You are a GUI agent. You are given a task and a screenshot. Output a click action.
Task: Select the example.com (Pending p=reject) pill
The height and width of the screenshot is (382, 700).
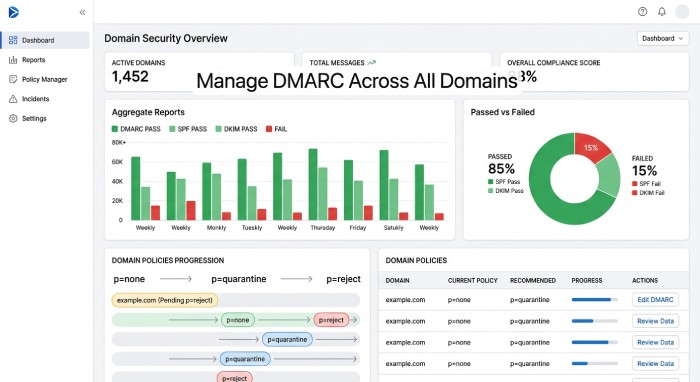click(165, 300)
